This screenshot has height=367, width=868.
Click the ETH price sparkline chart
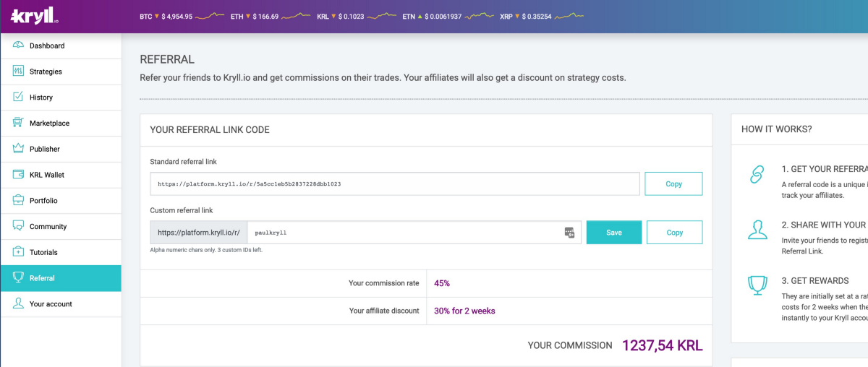tap(296, 15)
